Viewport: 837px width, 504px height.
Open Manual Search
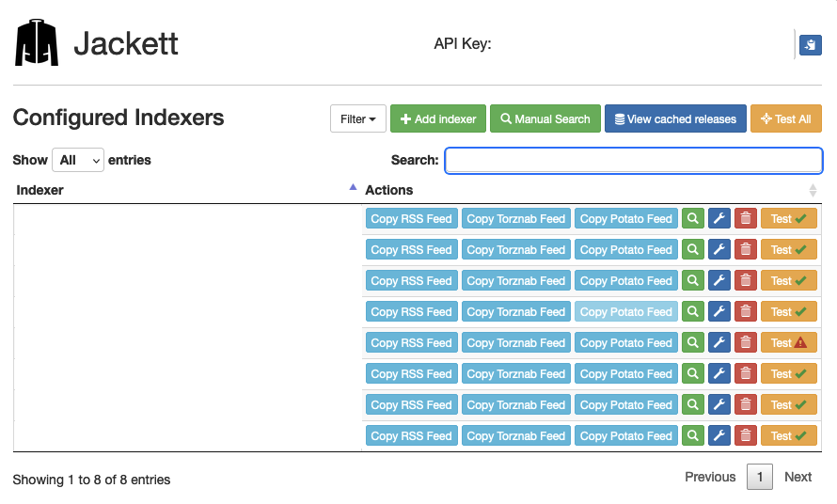click(x=545, y=118)
